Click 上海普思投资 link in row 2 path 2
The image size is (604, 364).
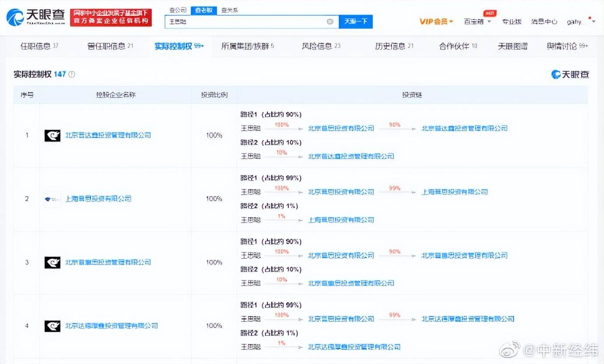341,220
